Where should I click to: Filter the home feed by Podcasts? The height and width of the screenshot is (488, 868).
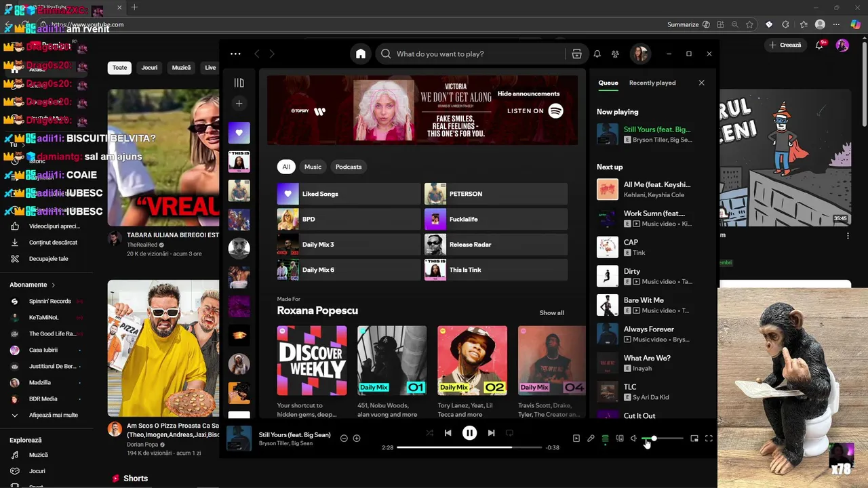(x=349, y=167)
